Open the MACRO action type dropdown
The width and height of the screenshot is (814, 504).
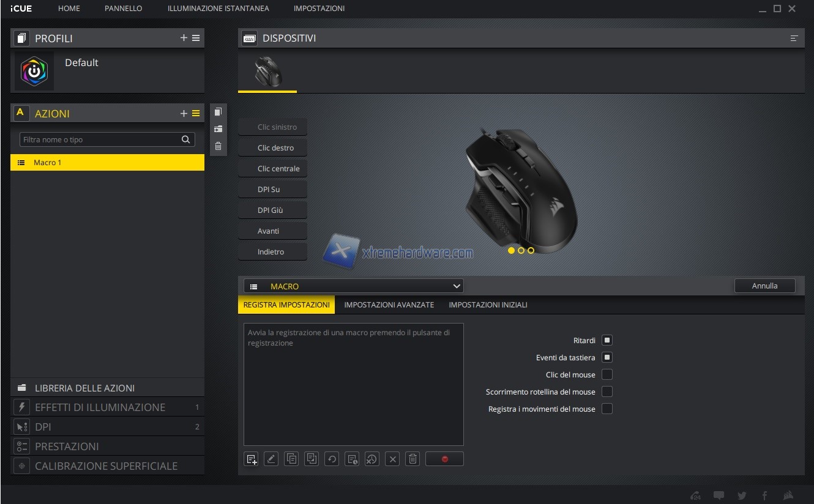(354, 286)
